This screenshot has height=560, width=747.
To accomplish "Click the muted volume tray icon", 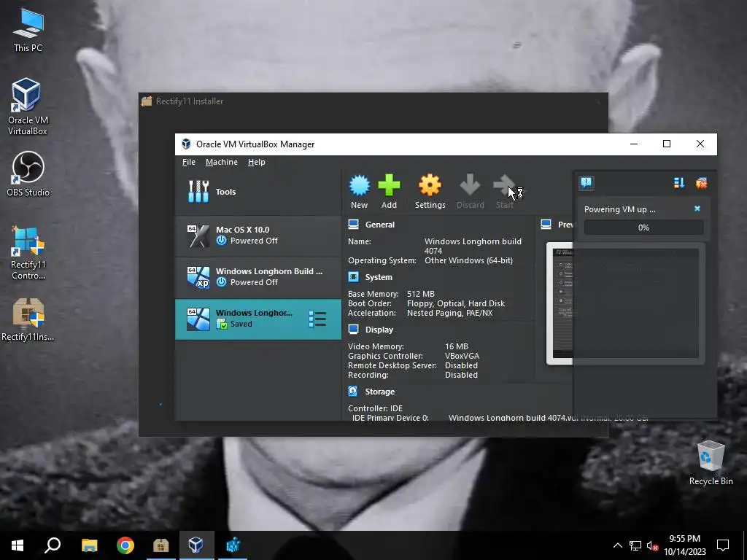I will pos(652,545).
